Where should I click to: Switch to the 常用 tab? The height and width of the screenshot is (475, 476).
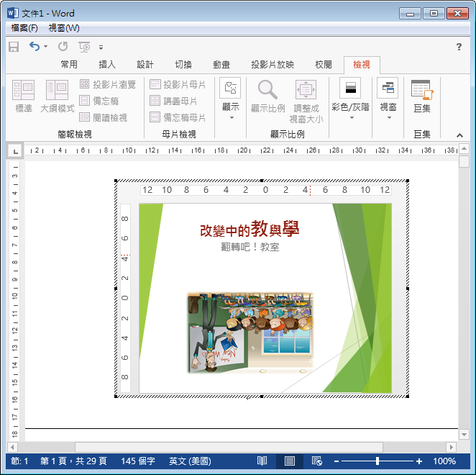(69, 65)
